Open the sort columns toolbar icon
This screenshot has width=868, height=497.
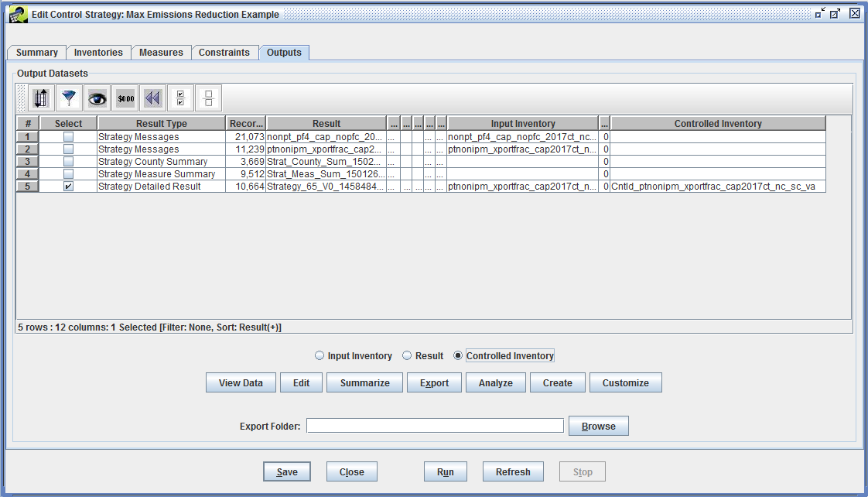[40, 98]
